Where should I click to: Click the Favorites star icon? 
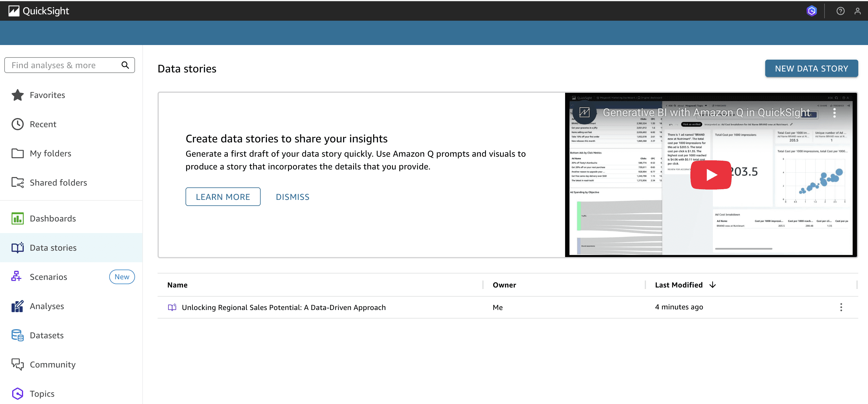pos(18,95)
